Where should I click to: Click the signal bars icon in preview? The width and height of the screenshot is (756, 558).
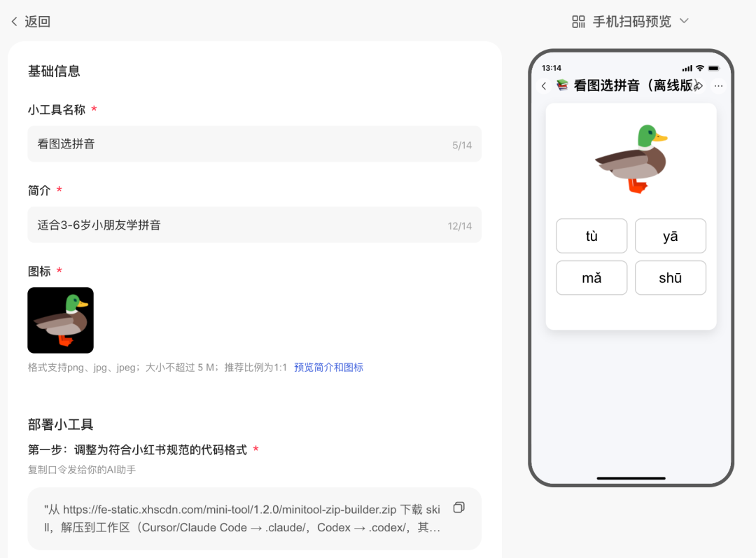pos(687,69)
